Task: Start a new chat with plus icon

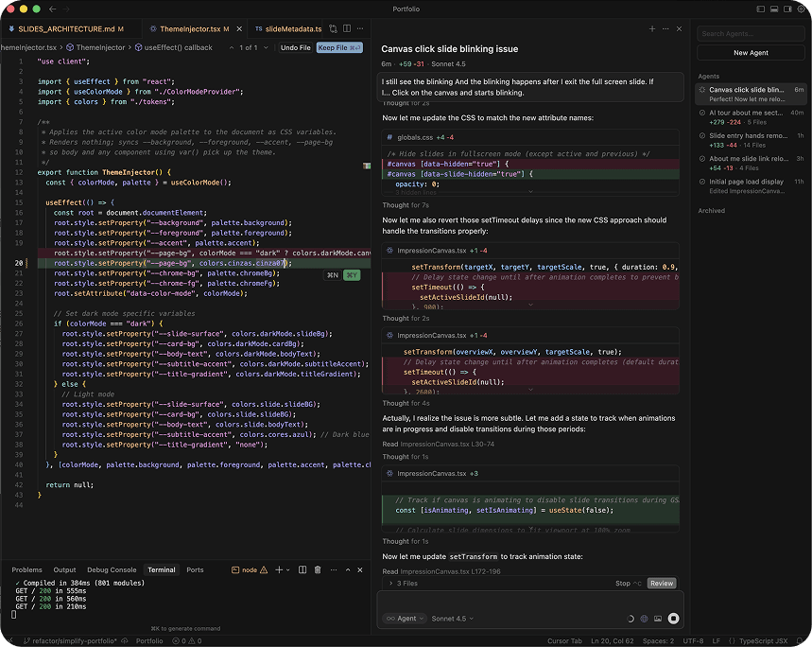Action: (x=652, y=29)
